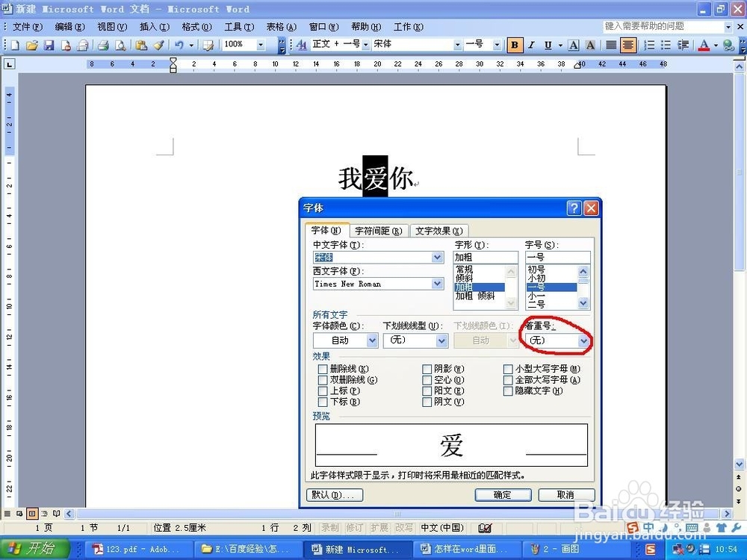
Task: Select the Save icon on the toolbar
Action: [49, 45]
